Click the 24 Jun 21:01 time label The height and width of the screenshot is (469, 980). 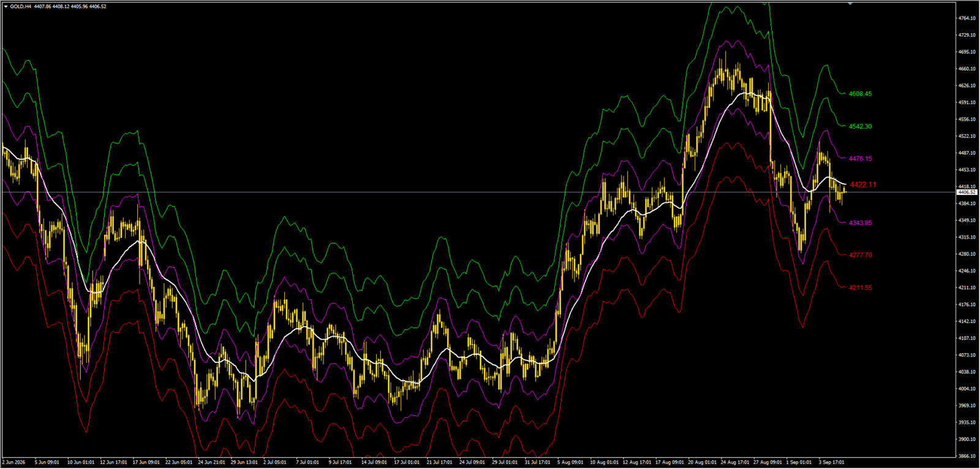[x=211, y=462]
